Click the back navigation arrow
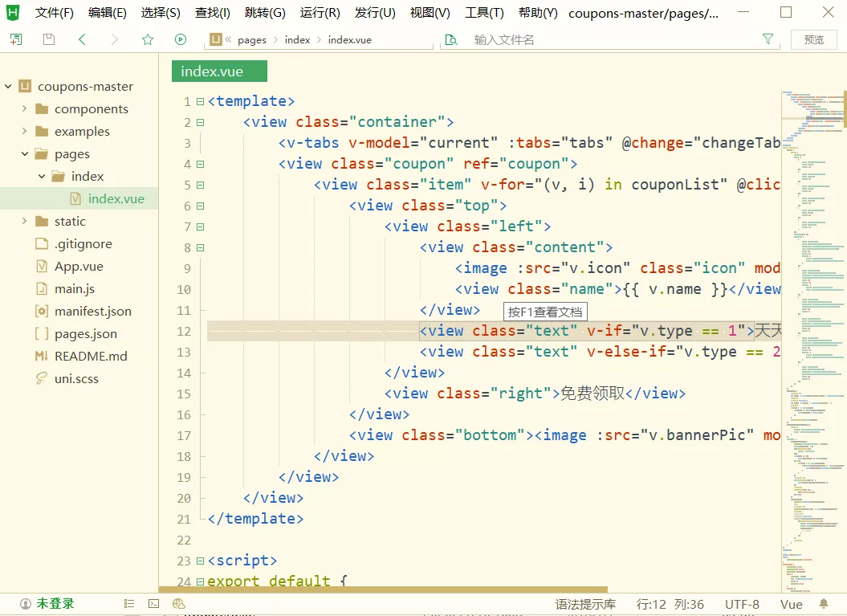The width and height of the screenshot is (847, 616). (x=82, y=39)
